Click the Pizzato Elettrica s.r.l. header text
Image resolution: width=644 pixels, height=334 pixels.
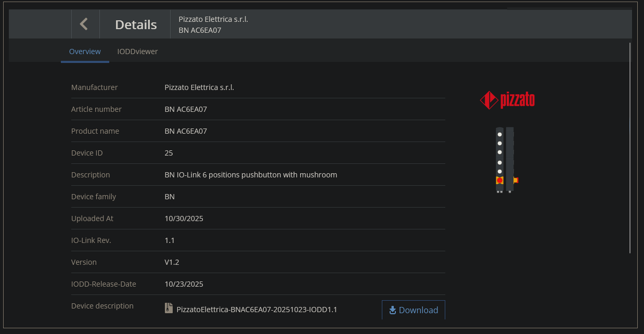[x=213, y=19]
